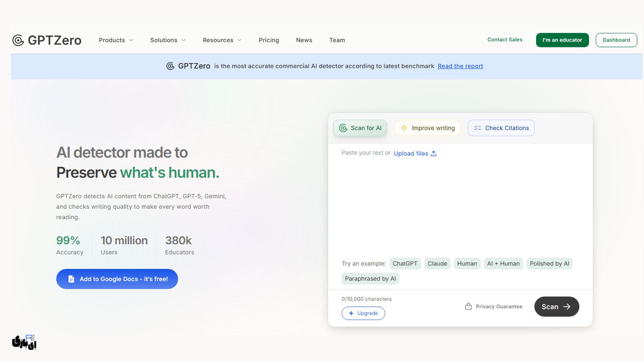Open the Pricing page

click(x=268, y=40)
